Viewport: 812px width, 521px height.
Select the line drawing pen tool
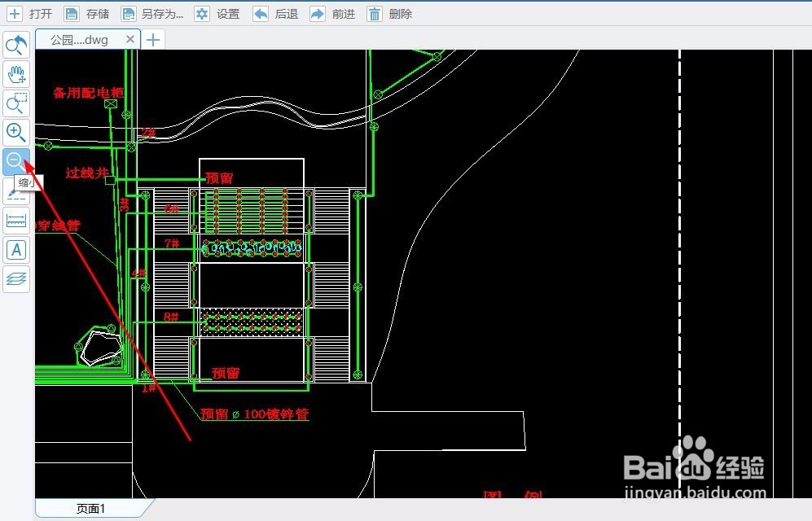tap(16, 192)
